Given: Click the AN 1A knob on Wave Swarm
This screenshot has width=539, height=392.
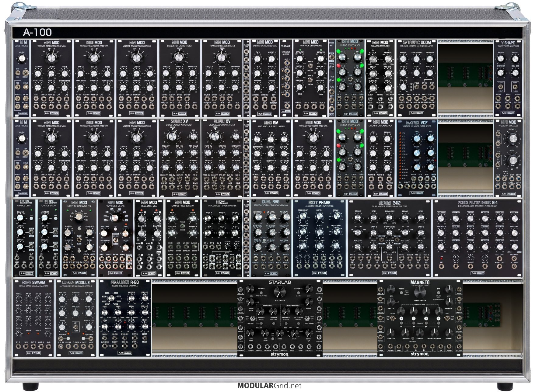Looking at the screenshot, I should pos(19,299).
